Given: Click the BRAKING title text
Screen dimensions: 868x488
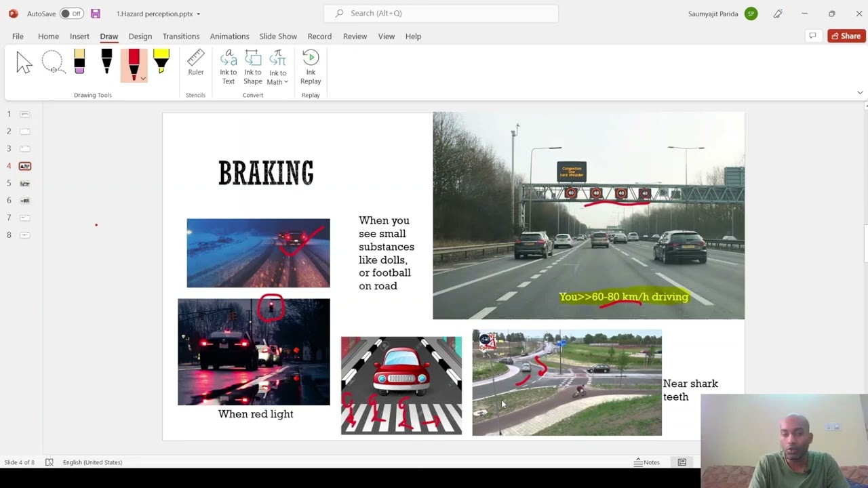Looking at the screenshot, I should pos(266,173).
